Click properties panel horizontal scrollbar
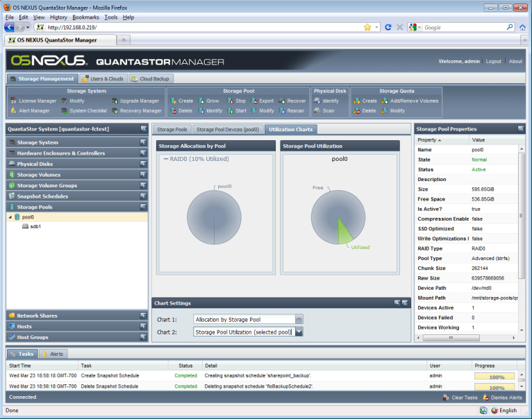 pyautogui.click(x=451, y=338)
